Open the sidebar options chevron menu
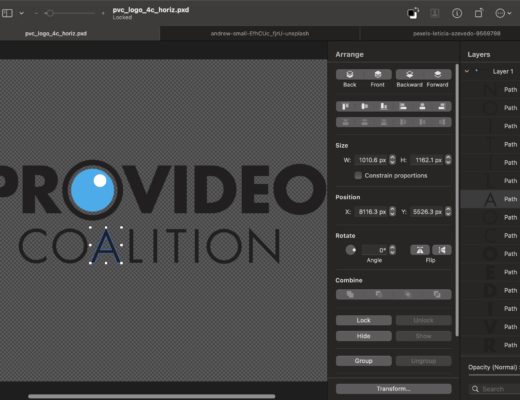520x400 pixels. (x=21, y=13)
